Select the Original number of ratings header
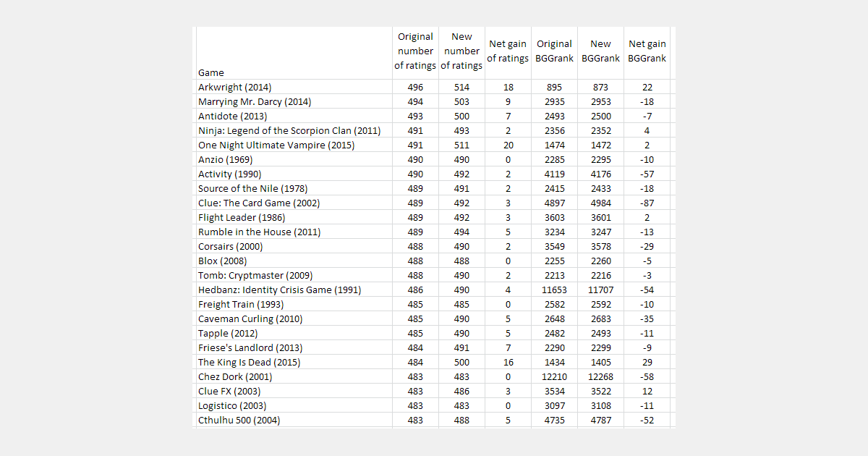 pos(415,51)
